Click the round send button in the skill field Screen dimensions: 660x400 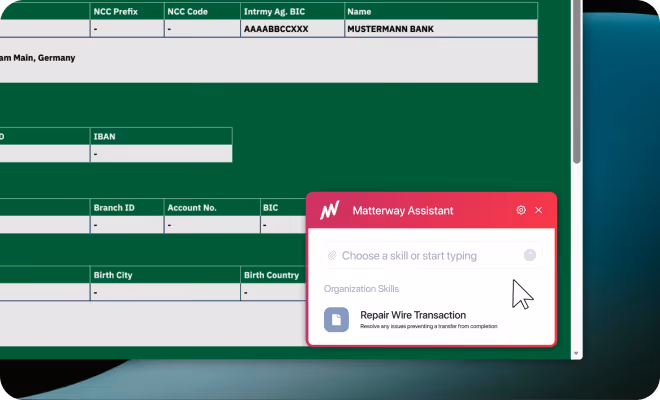[530, 255]
